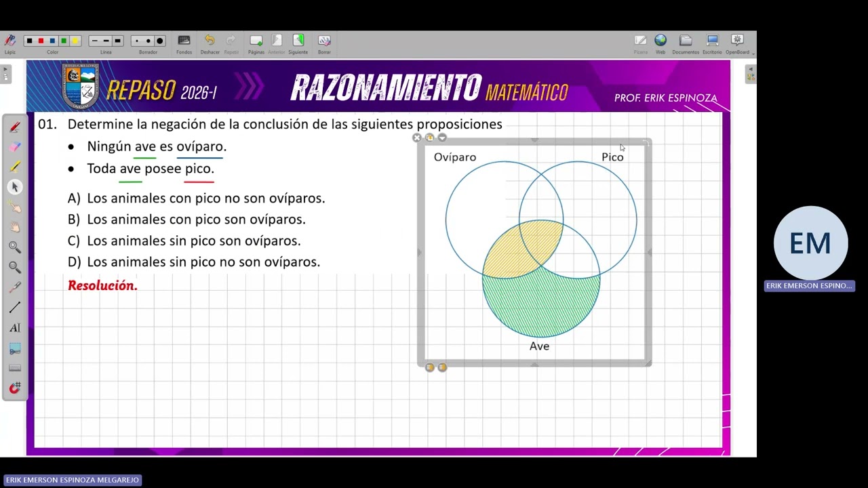
Task: Click the right orange frame button below diagram
Action: [x=442, y=367]
